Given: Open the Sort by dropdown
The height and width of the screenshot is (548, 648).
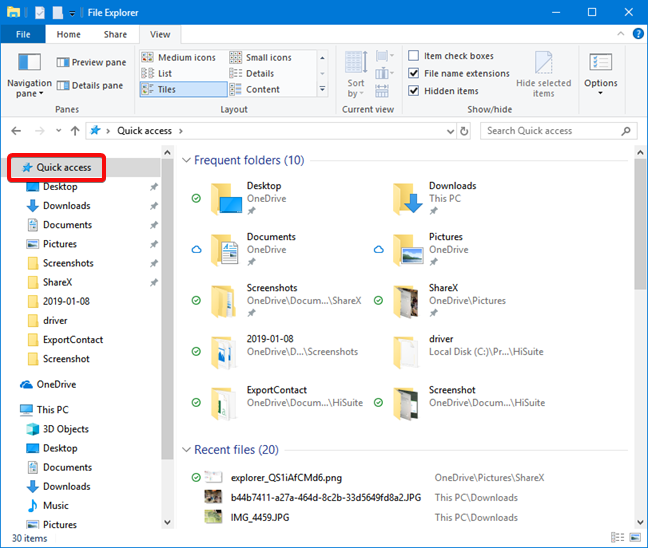Looking at the screenshot, I should click(x=355, y=75).
